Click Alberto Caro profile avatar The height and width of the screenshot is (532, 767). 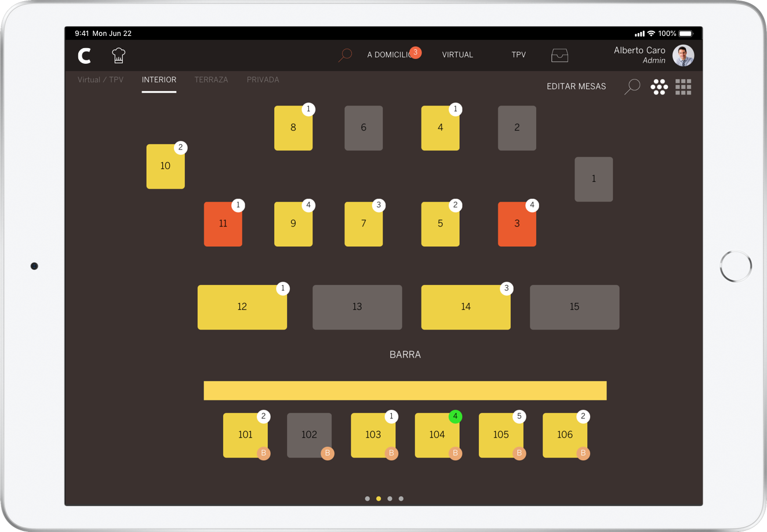coord(683,56)
